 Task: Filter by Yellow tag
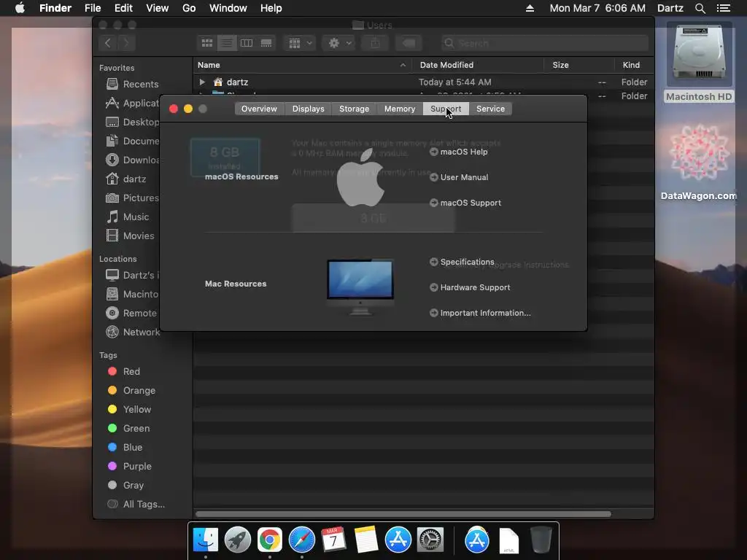pyautogui.click(x=129, y=410)
